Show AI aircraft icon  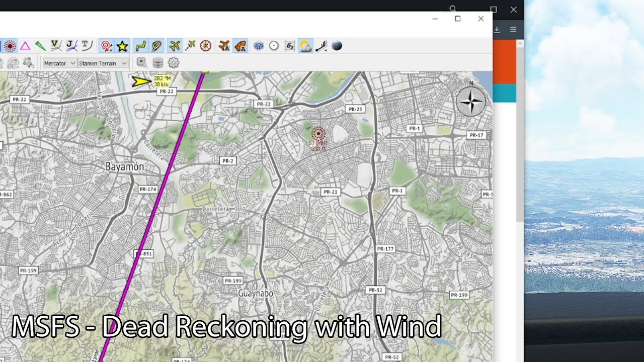(224, 46)
